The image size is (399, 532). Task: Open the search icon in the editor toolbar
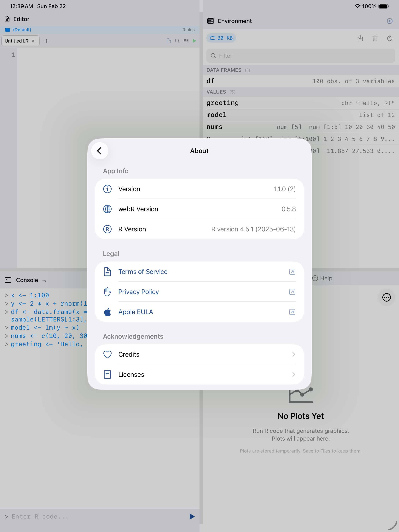(177, 41)
